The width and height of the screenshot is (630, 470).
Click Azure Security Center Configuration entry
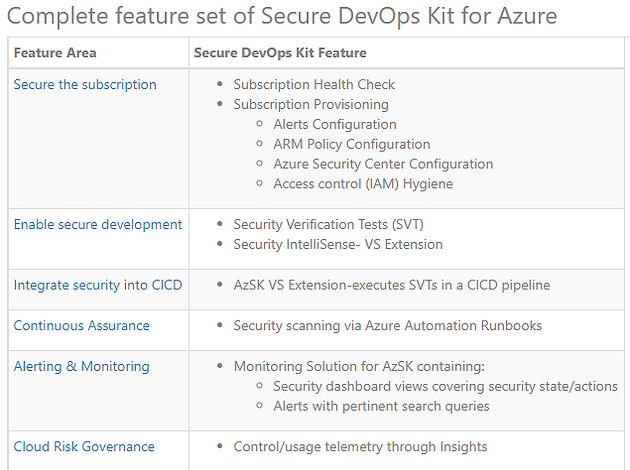(x=383, y=164)
